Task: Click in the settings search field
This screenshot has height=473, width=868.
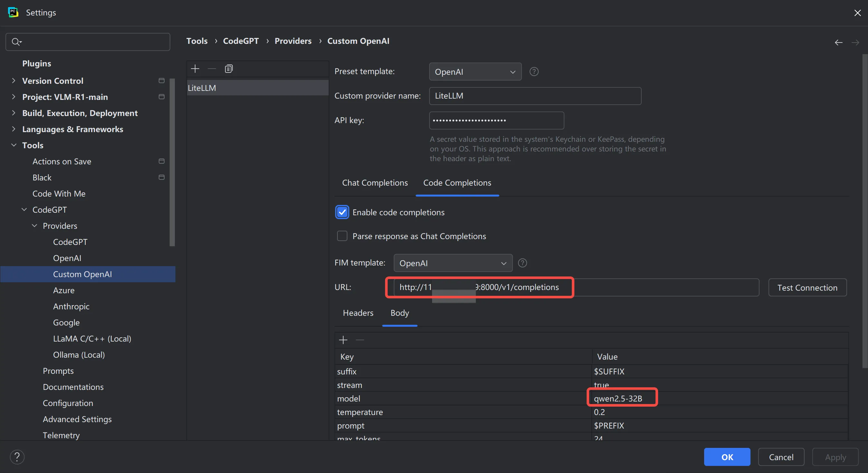Action: [88, 42]
